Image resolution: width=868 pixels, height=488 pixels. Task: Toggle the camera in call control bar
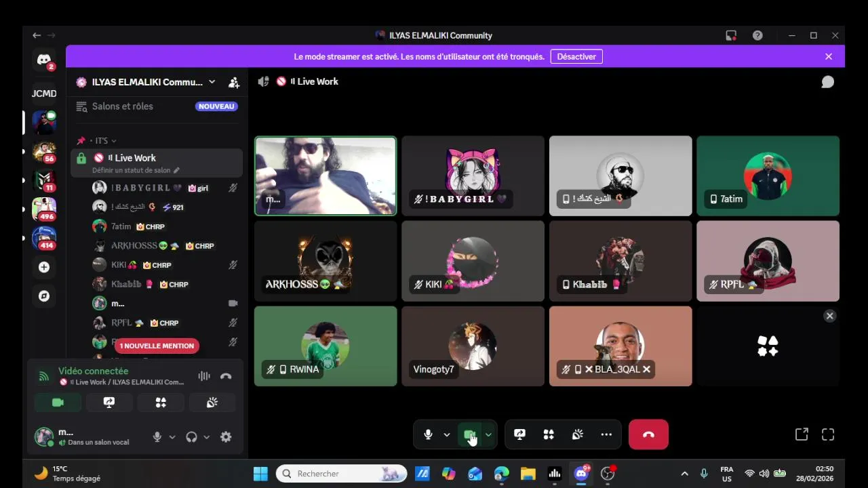(469, 434)
